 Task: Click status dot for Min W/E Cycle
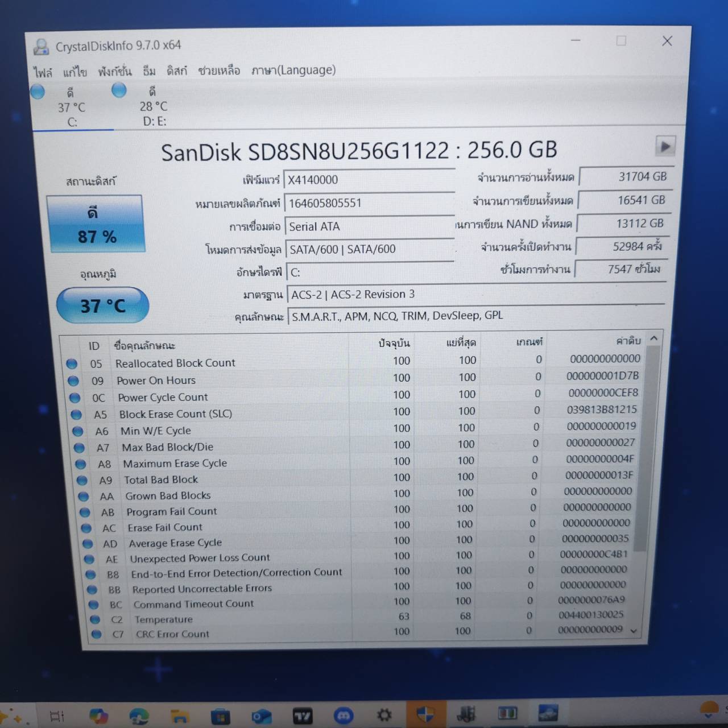(78, 431)
